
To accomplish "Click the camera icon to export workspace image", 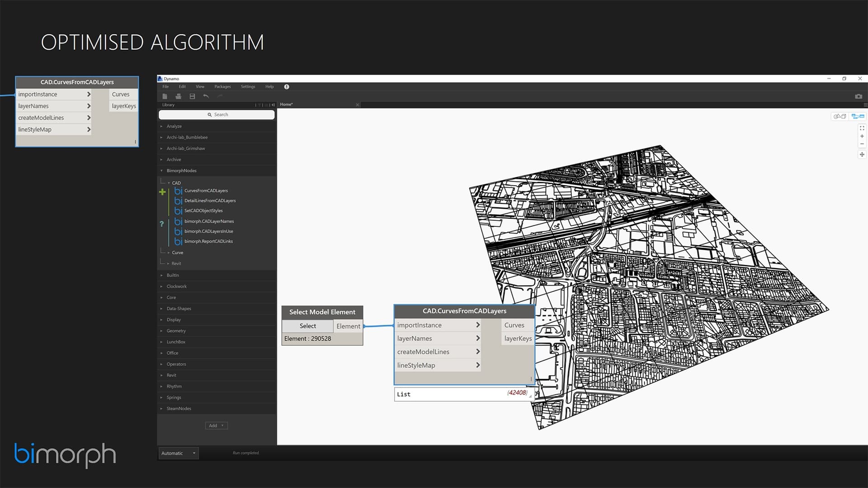I will [x=859, y=96].
